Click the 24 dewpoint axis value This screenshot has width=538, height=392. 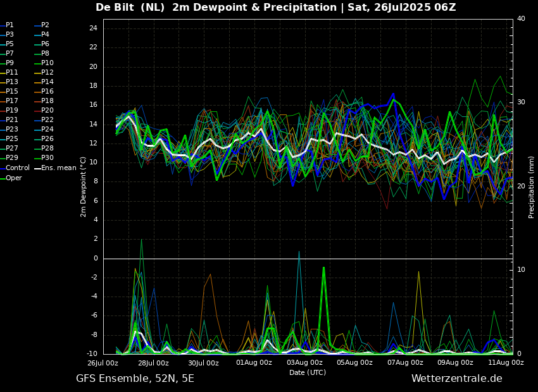coord(93,28)
